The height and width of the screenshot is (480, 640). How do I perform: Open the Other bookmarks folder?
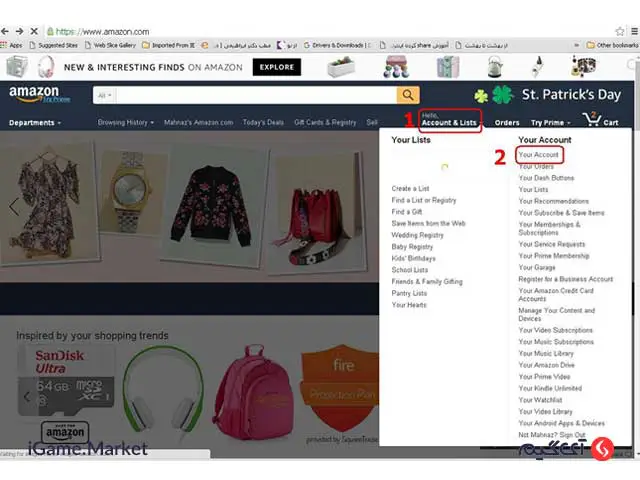pyautogui.click(x=612, y=45)
